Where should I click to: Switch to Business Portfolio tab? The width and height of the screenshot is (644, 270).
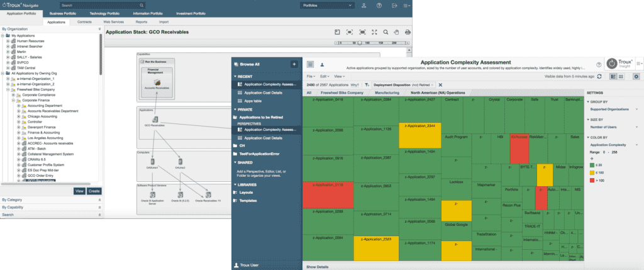tap(62, 14)
